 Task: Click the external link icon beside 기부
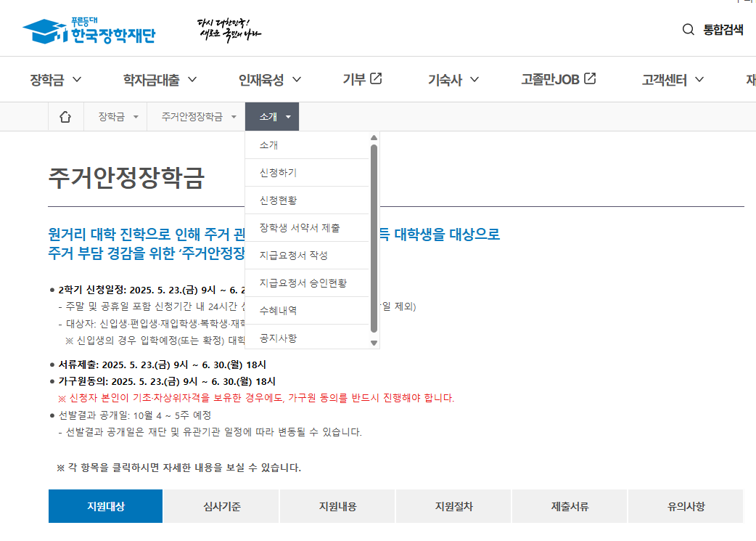tap(377, 78)
